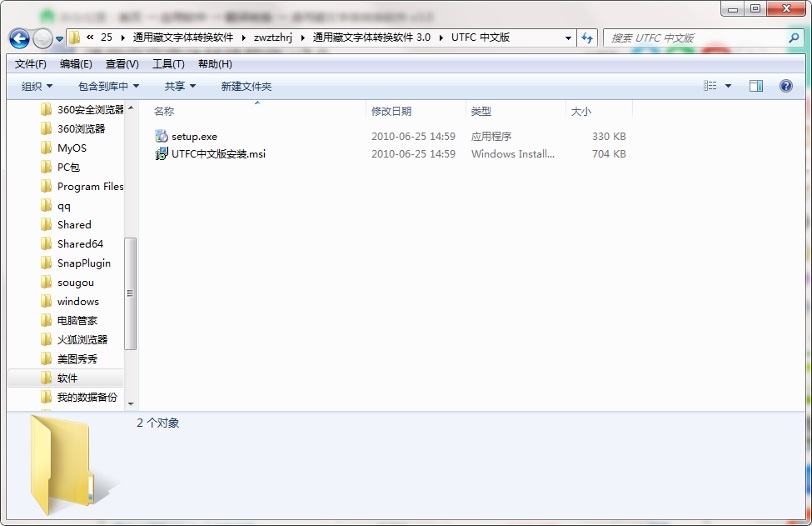Open the 帮助(H) menu
The height and width of the screenshot is (526, 812).
pos(215,63)
